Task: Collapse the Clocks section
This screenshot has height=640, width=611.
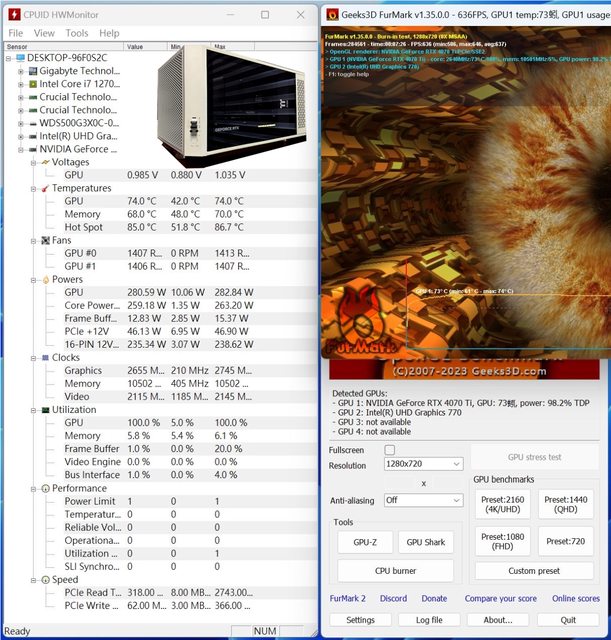Action: click(x=33, y=357)
